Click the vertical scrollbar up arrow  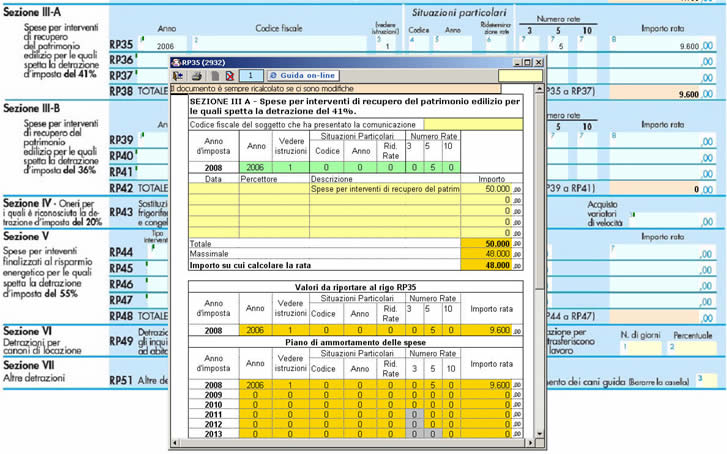pyautogui.click(x=538, y=89)
